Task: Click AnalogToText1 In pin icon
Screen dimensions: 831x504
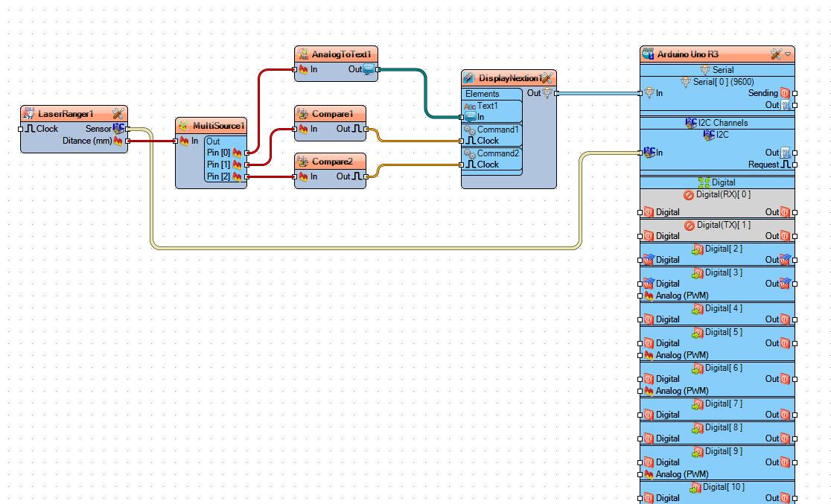Action: point(303,69)
